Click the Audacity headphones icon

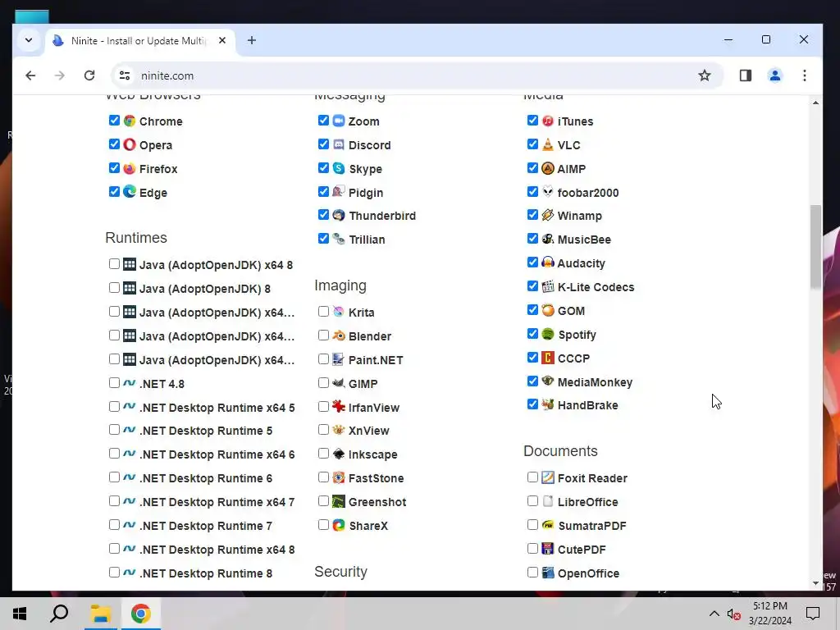(547, 262)
